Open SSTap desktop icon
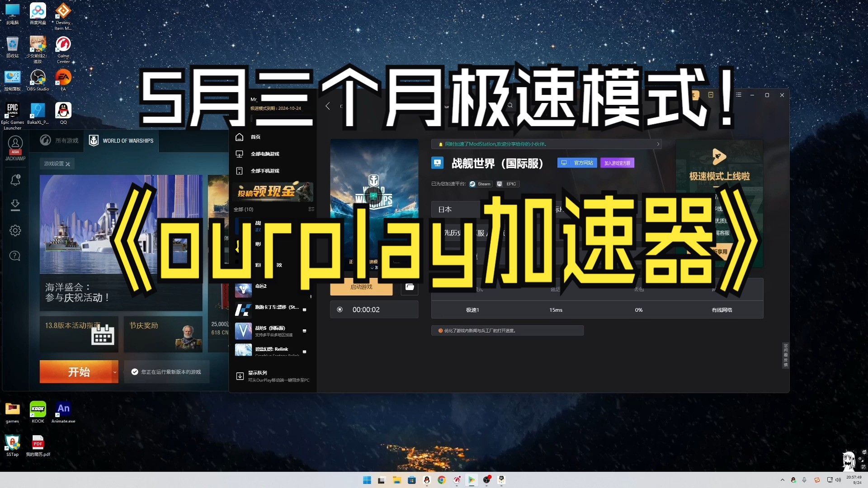This screenshot has width=868, height=488. pos(12,446)
